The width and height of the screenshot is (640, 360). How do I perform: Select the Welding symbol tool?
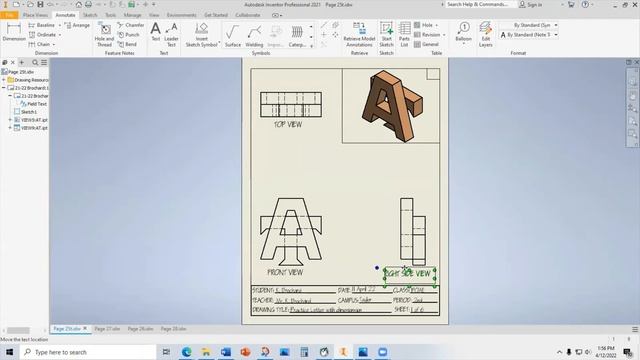254,36
